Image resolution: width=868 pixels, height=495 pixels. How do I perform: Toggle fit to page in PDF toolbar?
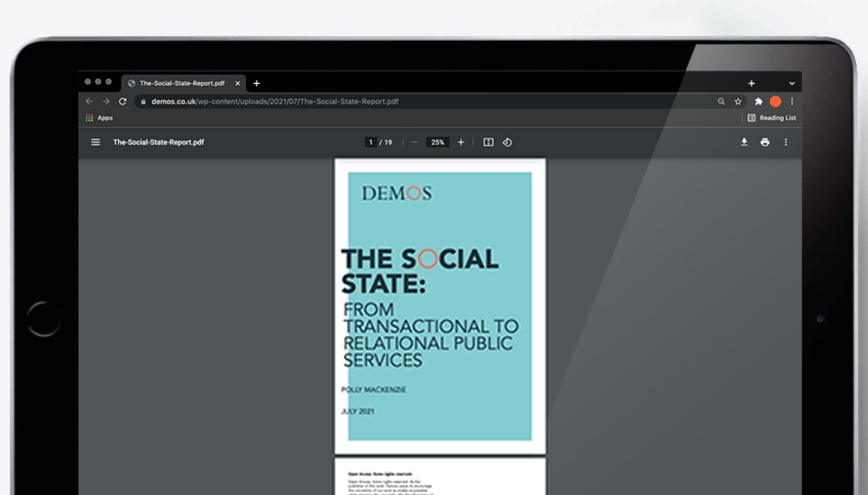tap(488, 142)
